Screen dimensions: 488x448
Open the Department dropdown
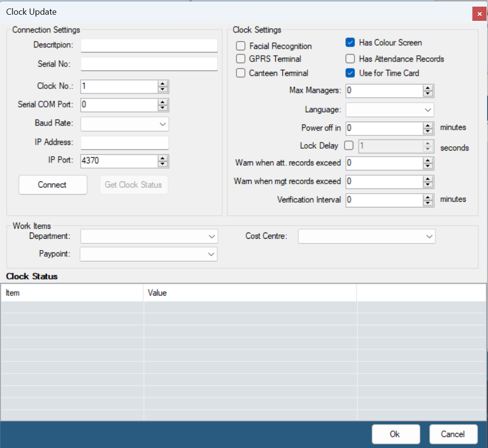(x=149, y=236)
